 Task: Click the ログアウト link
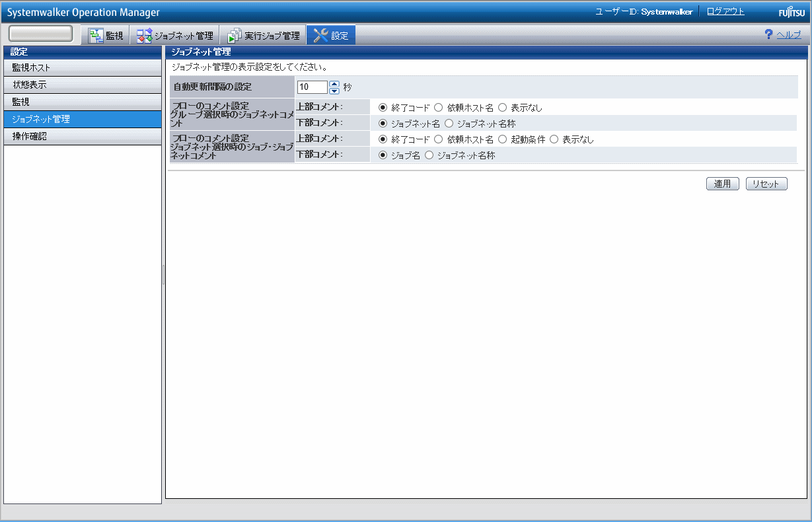(725, 12)
